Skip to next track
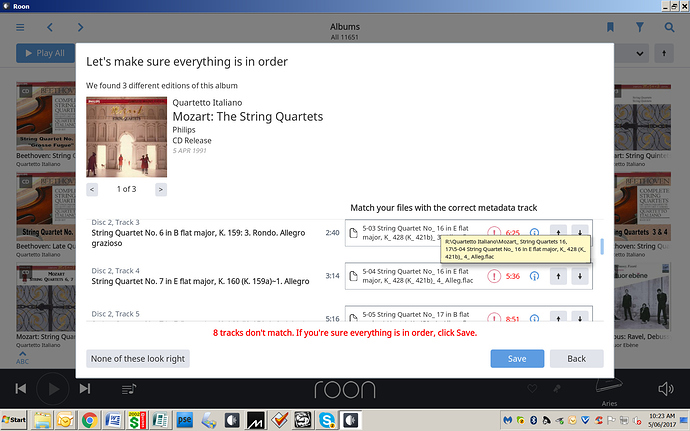Image resolution: width=690 pixels, height=431 pixels. [x=85, y=389]
